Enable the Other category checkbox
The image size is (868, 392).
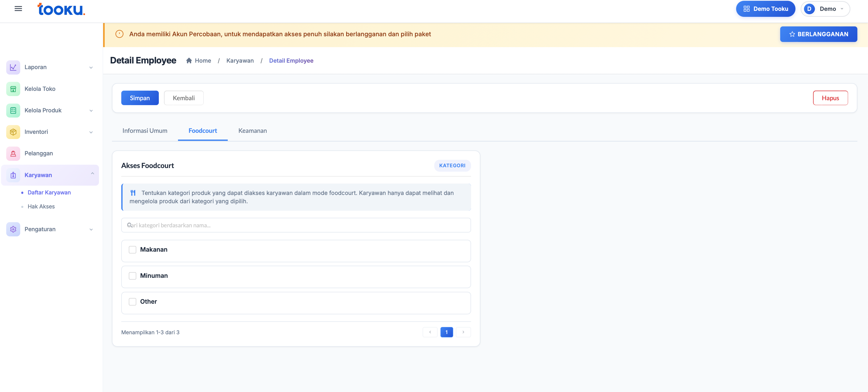pyautogui.click(x=132, y=302)
